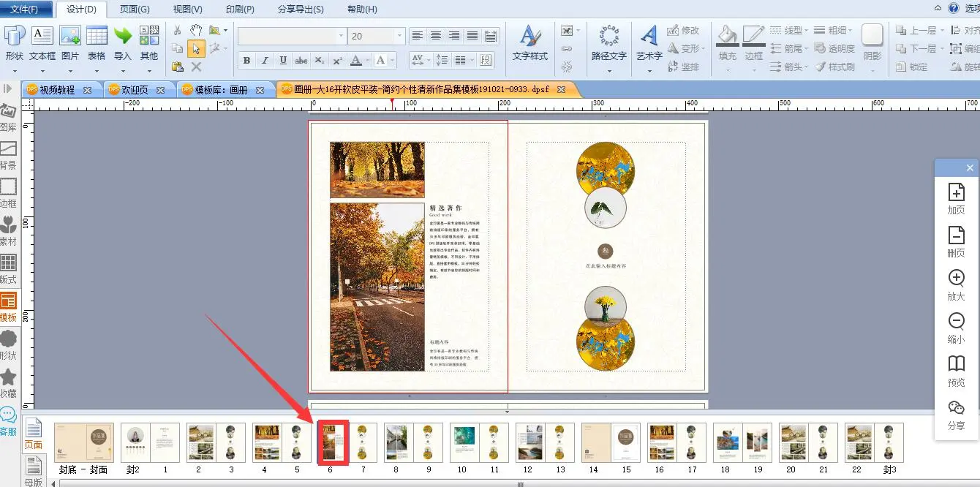The height and width of the screenshot is (487, 980).
Task: Open the 素材 materials sidebar panel
Action: [9, 231]
